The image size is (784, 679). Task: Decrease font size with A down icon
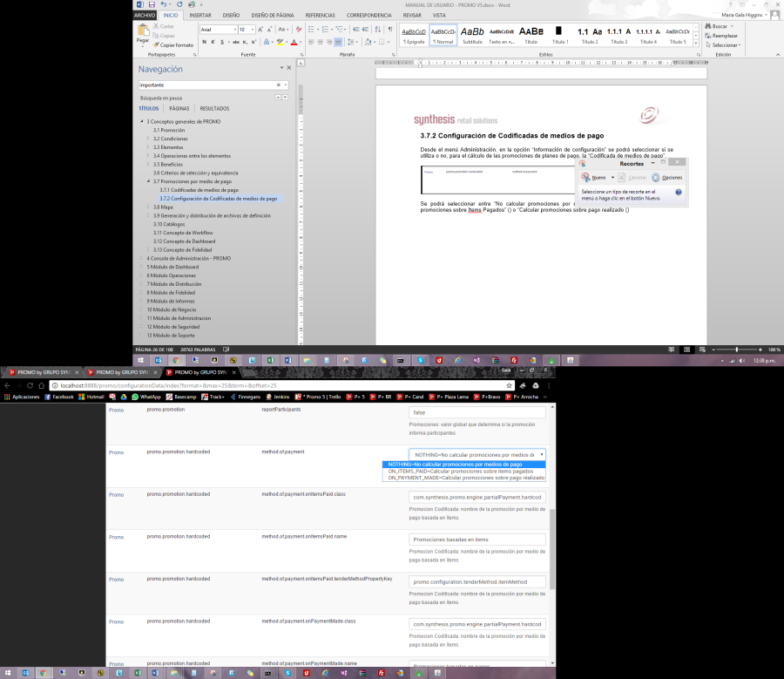coord(269,30)
